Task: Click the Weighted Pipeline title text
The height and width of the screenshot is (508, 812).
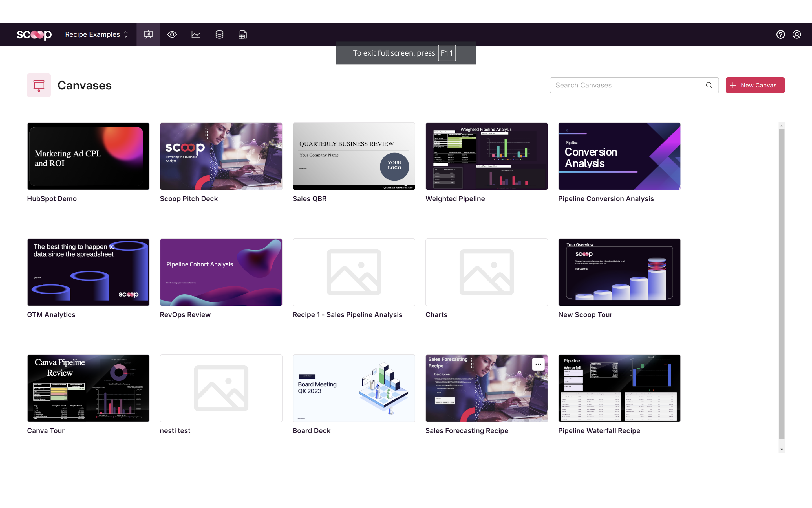Action: 455,199
